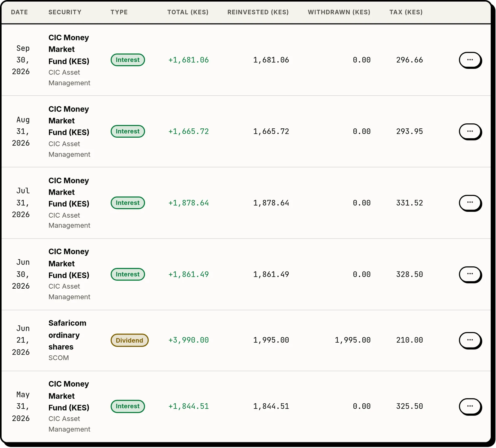Open more options for Aug 31, 2026 row
Image resolution: width=496 pixels, height=448 pixels.
470,131
